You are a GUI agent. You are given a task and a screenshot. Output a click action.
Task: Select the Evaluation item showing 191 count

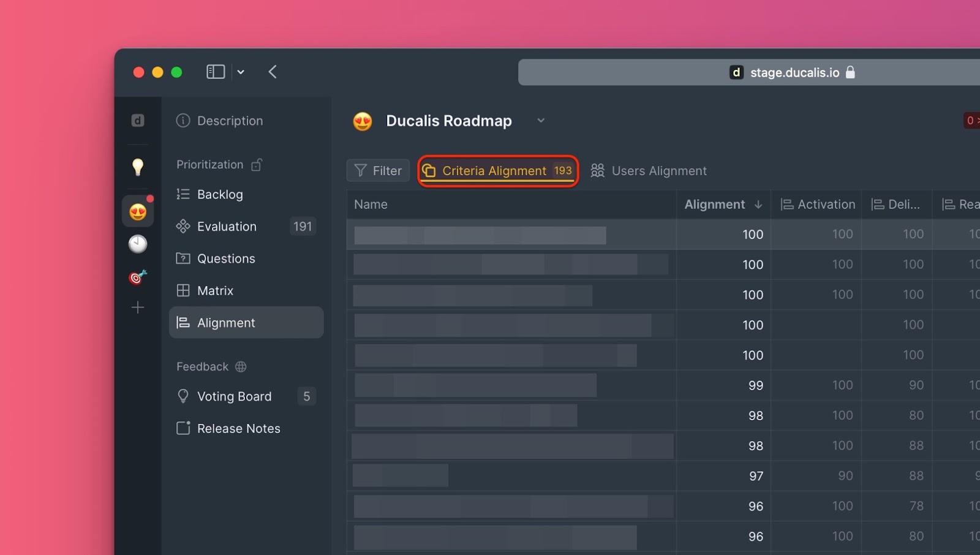227,226
